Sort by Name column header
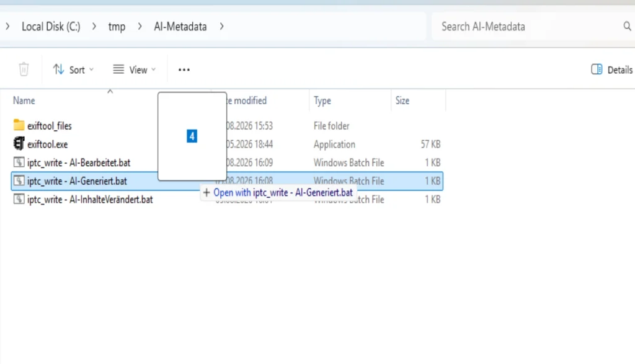Viewport: 635px width, 364px height. tap(24, 100)
